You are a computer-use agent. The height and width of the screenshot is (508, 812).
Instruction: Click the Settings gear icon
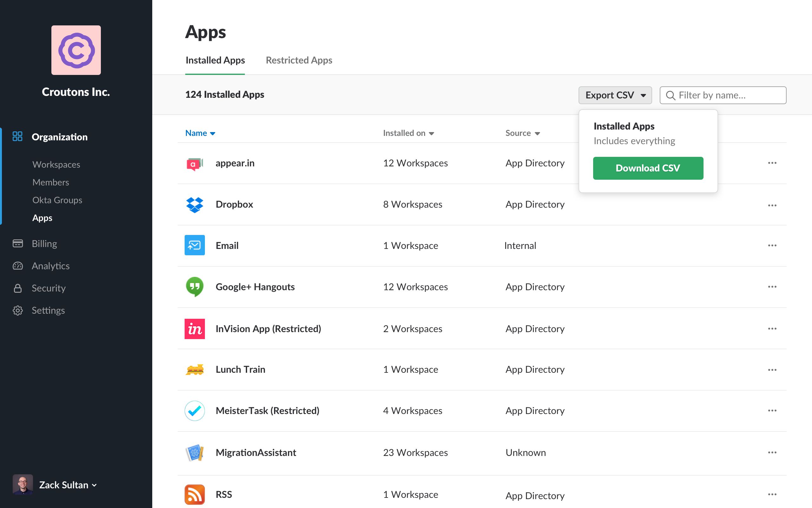pyautogui.click(x=18, y=310)
